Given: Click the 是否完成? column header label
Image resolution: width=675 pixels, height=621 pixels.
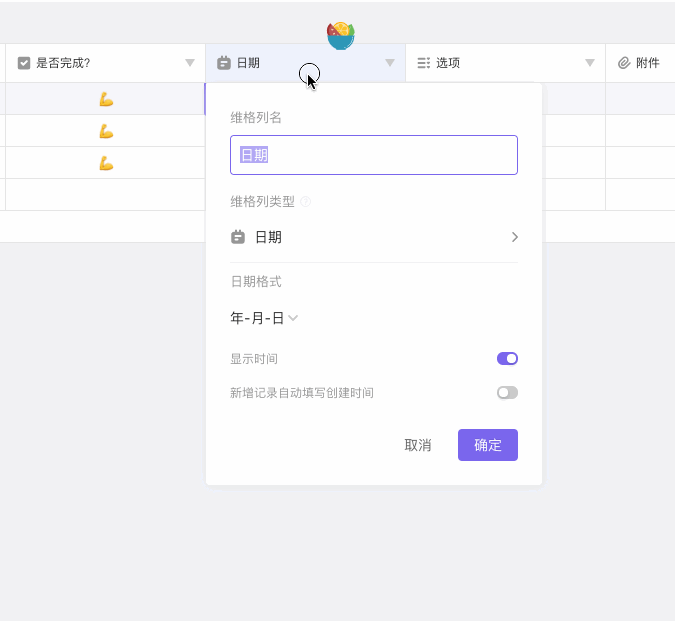Looking at the screenshot, I should tap(63, 63).
